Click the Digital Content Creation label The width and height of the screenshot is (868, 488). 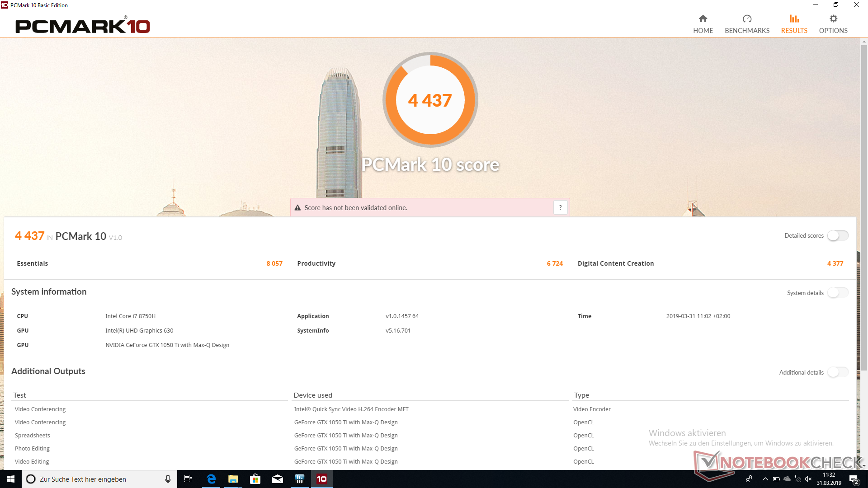(615, 263)
